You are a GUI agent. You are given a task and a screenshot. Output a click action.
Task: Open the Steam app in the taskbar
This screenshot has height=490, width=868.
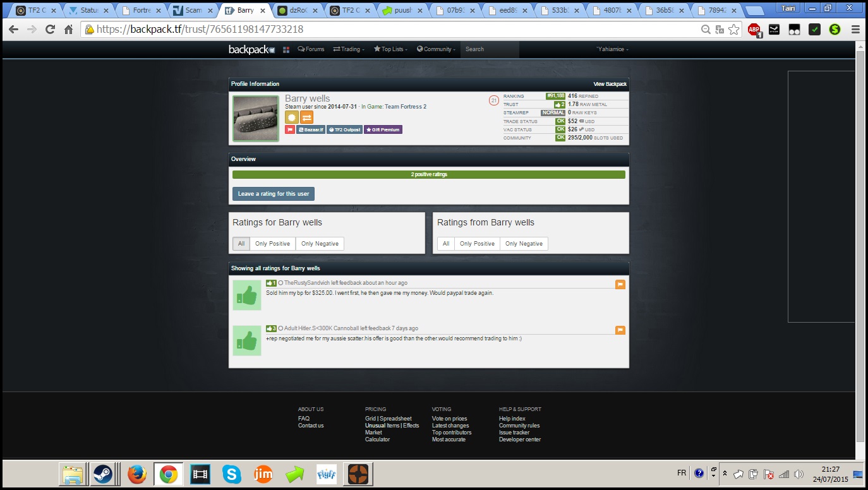point(103,474)
